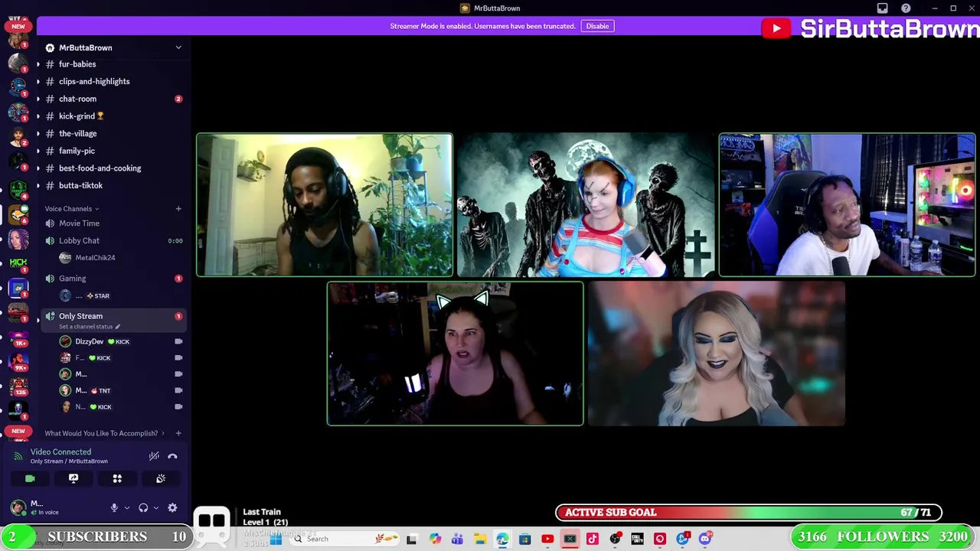Viewport: 980px width, 551px height.
Task: Open the help icon in title bar
Action: [906, 8]
